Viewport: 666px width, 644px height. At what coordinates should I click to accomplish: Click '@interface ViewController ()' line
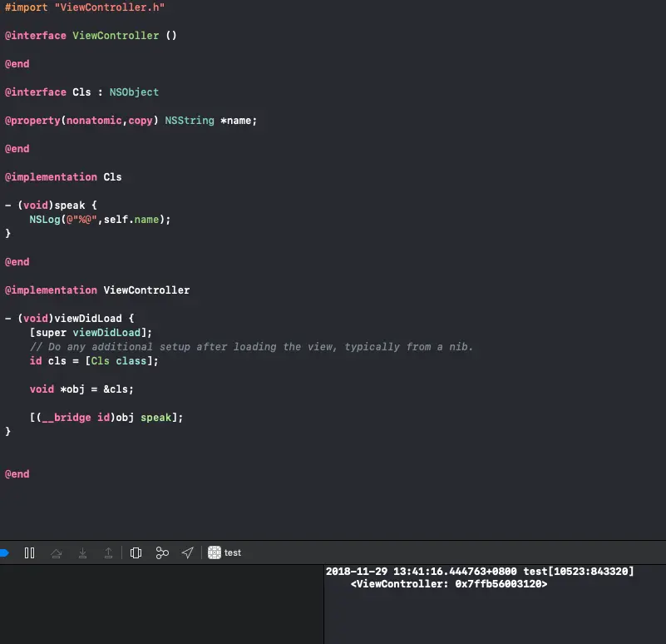[x=91, y=36]
